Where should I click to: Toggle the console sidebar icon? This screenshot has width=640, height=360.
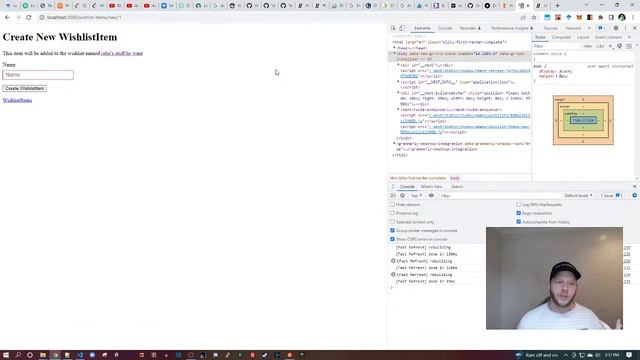pos(393,196)
